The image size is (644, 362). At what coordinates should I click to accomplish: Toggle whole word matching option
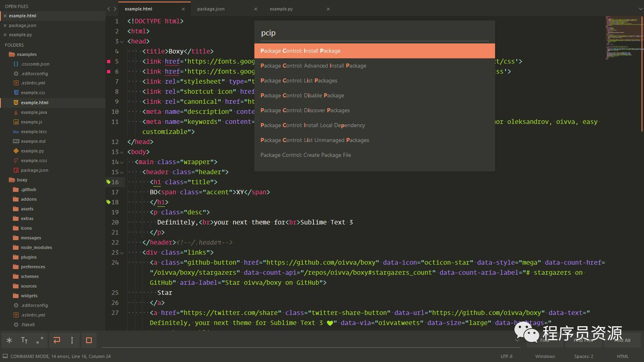click(x=40, y=340)
